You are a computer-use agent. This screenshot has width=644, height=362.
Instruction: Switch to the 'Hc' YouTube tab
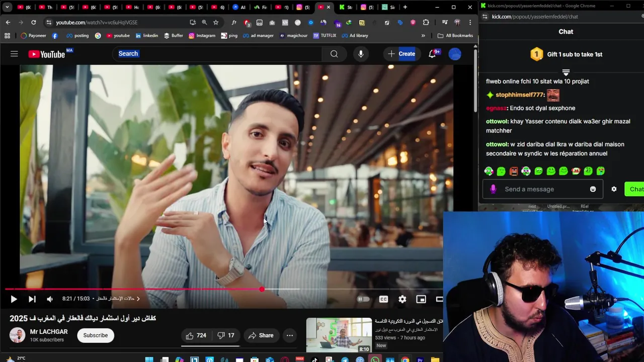[133, 7]
